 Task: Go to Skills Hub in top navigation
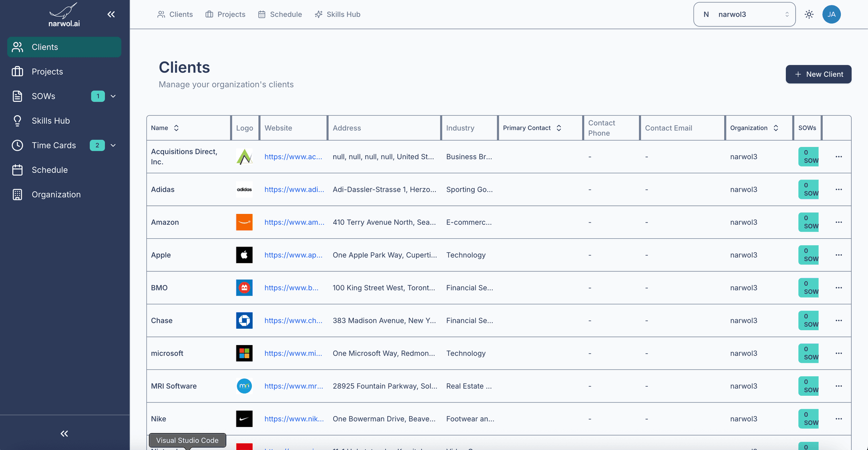pos(338,14)
